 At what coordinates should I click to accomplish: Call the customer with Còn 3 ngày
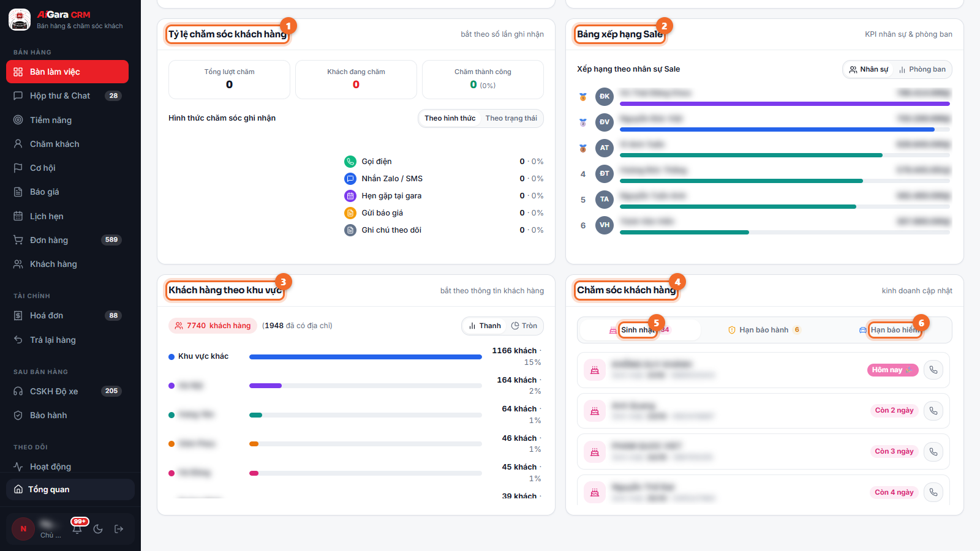point(933,452)
